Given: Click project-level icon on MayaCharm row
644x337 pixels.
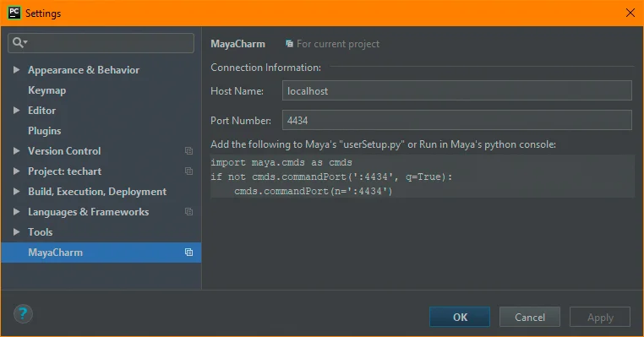Looking at the screenshot, I should pos(189,253).
